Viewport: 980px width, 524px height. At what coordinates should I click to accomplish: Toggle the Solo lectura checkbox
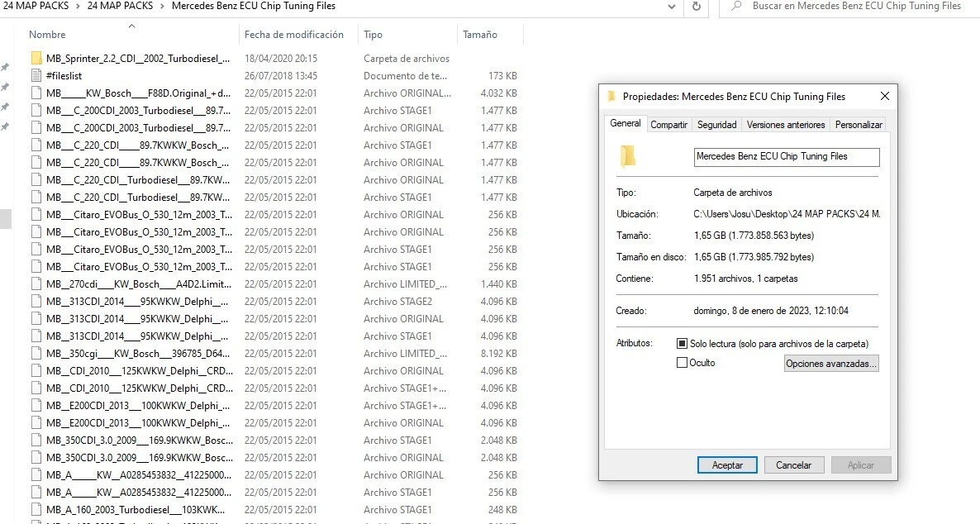tap(682, 343)
